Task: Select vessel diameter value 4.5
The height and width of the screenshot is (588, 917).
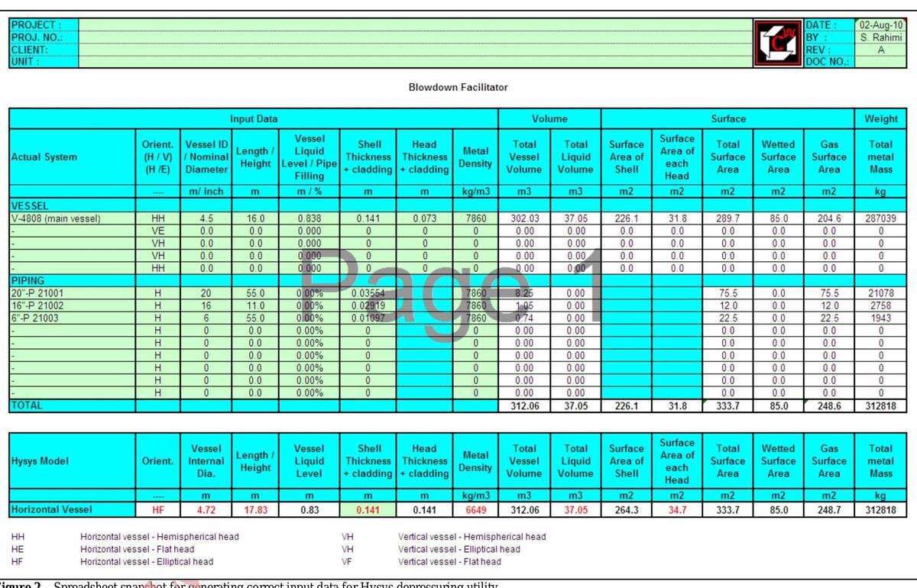Action: 206,218
